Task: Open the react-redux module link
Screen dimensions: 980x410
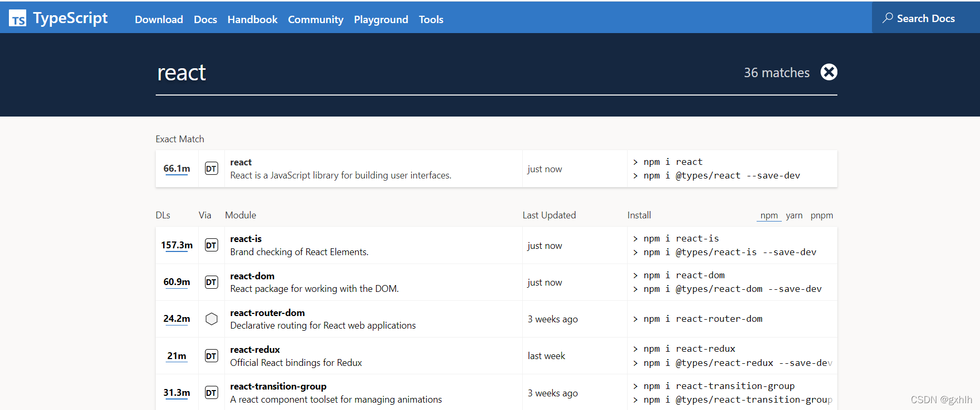Action: tap(255, 350)
